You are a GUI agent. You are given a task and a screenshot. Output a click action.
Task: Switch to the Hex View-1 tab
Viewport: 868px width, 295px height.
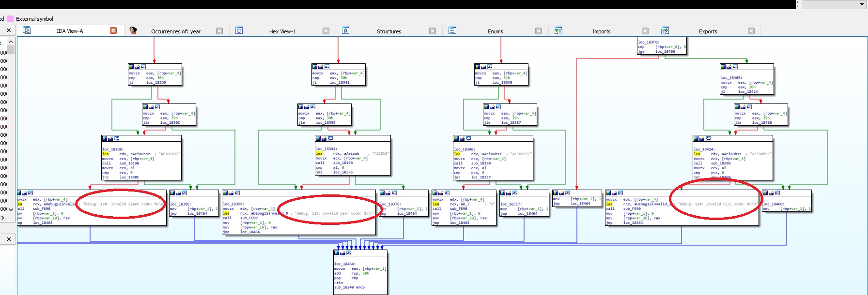click(x=282, y=31)
